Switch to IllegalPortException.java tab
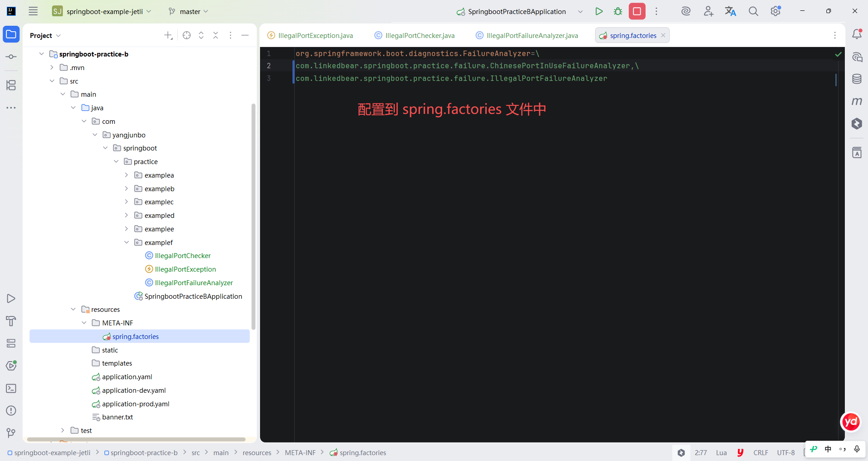This screenshot has width=868, height=461. point(311,35)
